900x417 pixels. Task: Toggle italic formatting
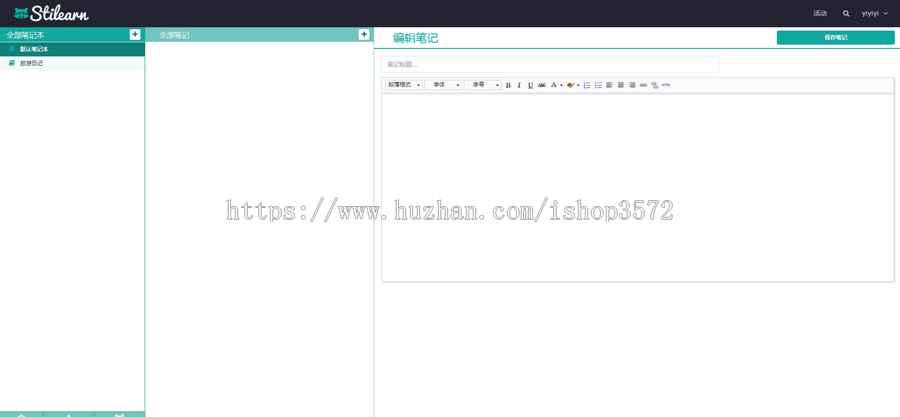pos(519,85)
